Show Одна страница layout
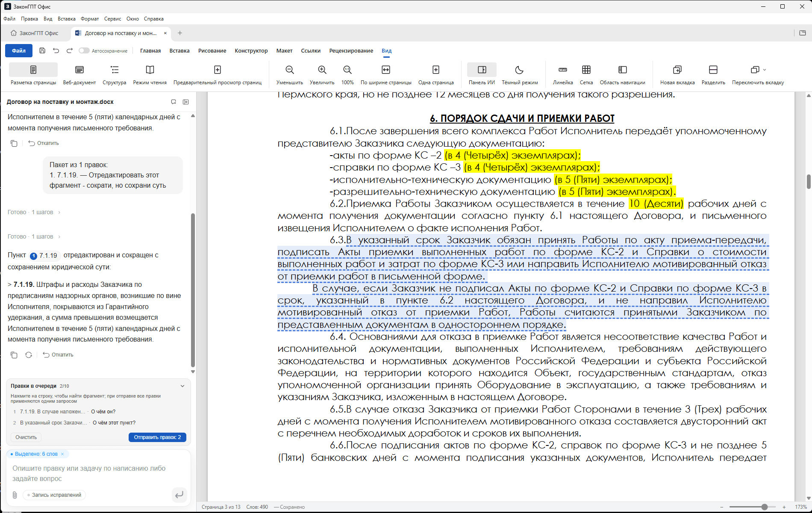Image resolution: width=812 pixels, height=513 pixels. pos(436,74)
